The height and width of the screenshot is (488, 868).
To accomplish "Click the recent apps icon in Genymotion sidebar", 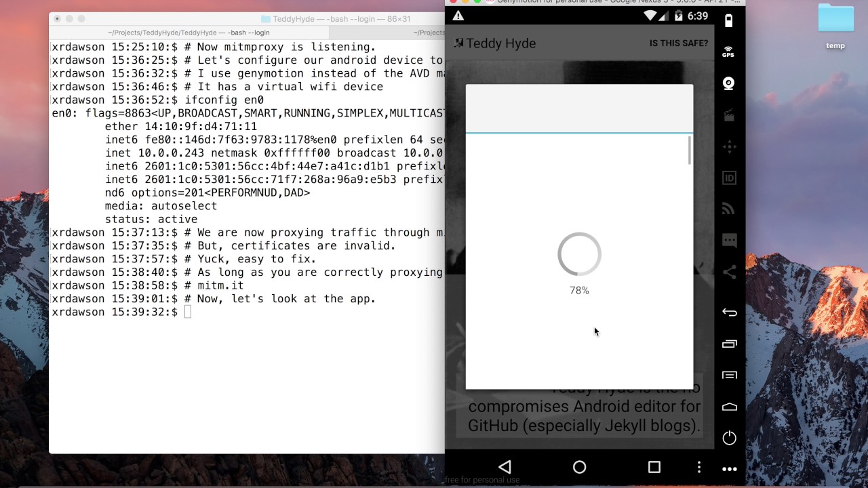I will point(729,344).
